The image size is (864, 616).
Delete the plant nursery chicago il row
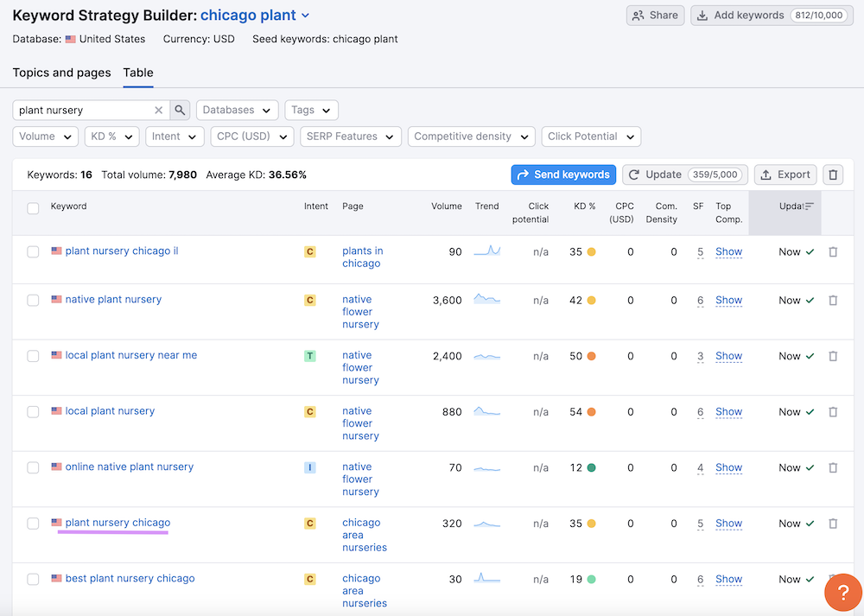(x=833, y=252)
